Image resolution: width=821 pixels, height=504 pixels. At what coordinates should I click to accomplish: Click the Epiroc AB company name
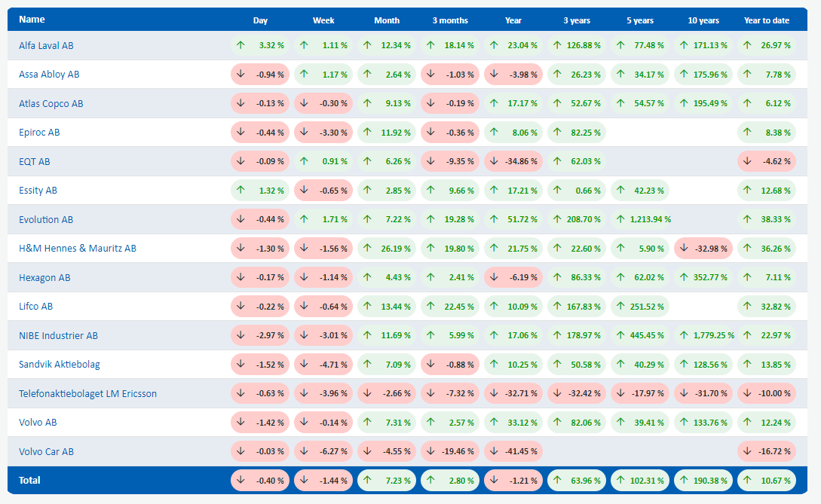pyautogui.click(x=39, y=133)
